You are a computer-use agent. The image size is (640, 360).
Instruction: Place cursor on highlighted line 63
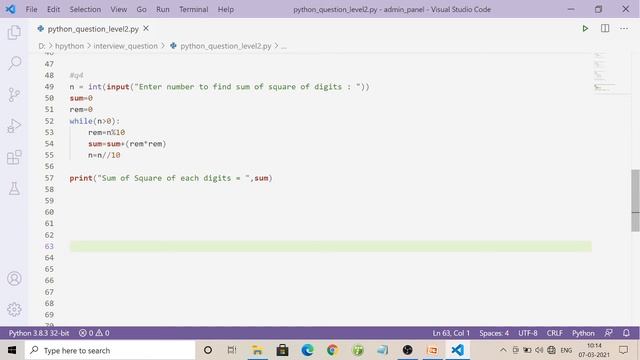click(331, 246)
